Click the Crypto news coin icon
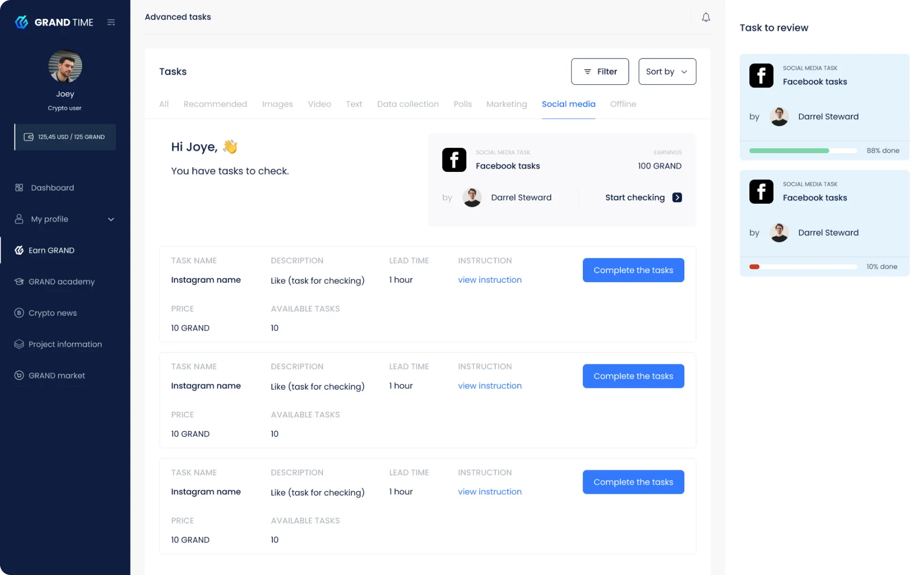924x575 pixels. (x=19, y=313)
